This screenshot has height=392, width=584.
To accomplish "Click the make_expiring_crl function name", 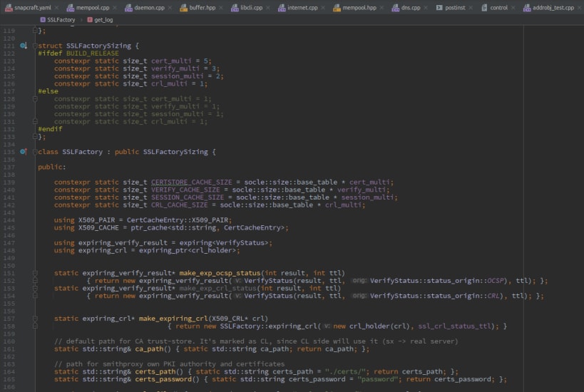I will [173, 319].
